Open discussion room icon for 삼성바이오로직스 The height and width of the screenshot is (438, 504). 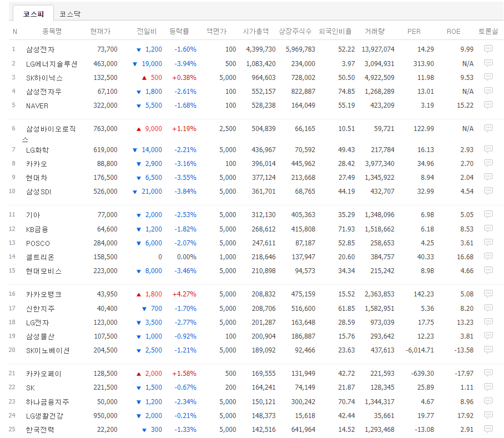488,128
